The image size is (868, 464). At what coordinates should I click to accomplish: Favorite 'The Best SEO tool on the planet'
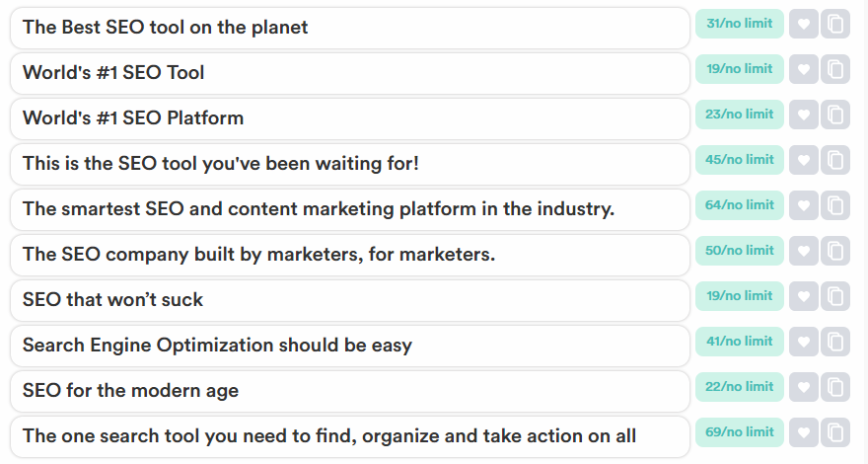(x=804, y=24)
